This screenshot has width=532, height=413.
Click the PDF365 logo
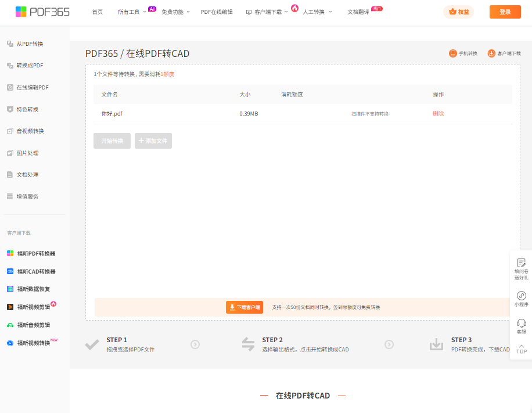[x=42, y=12]
